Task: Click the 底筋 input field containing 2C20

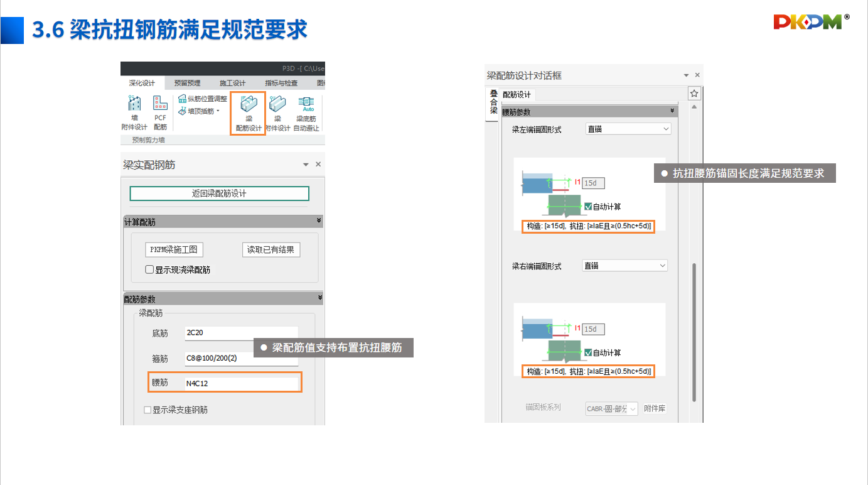Action: [x=241, y=334]
